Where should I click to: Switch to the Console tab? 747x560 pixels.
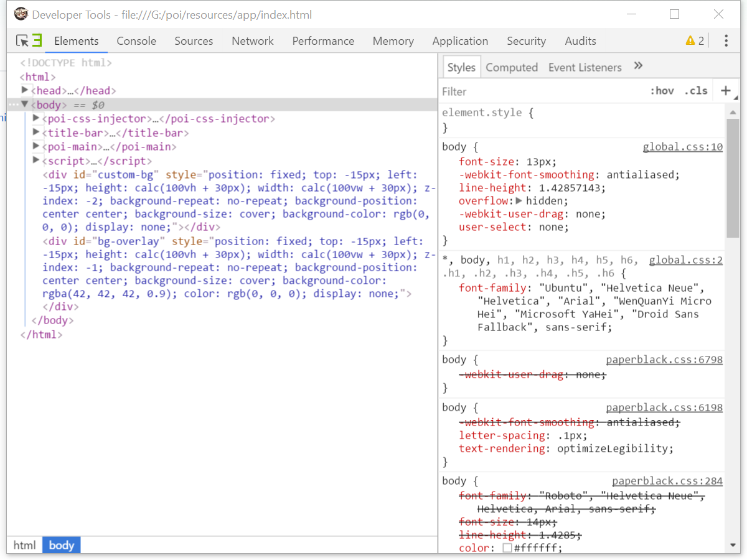tap(136, 40)
